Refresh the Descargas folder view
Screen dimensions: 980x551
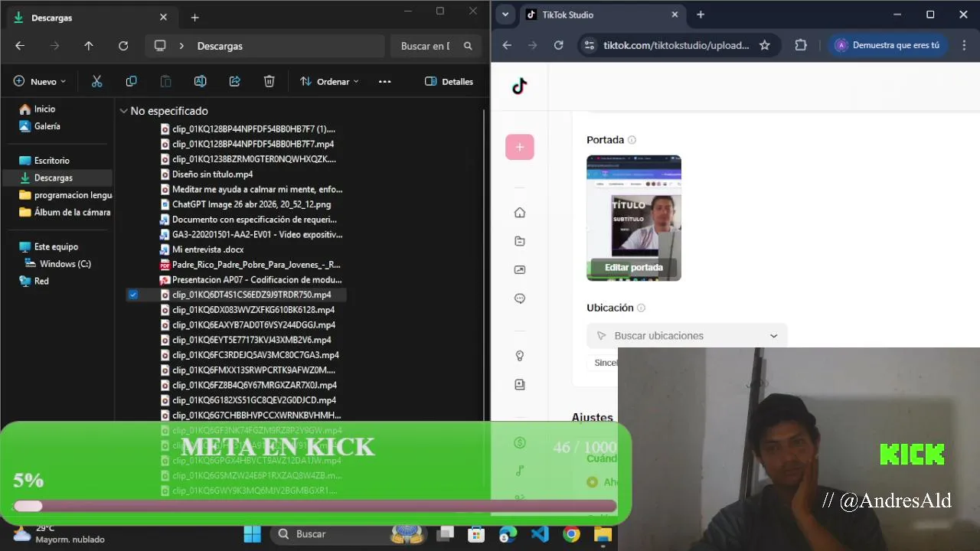(x=123, y=46)
